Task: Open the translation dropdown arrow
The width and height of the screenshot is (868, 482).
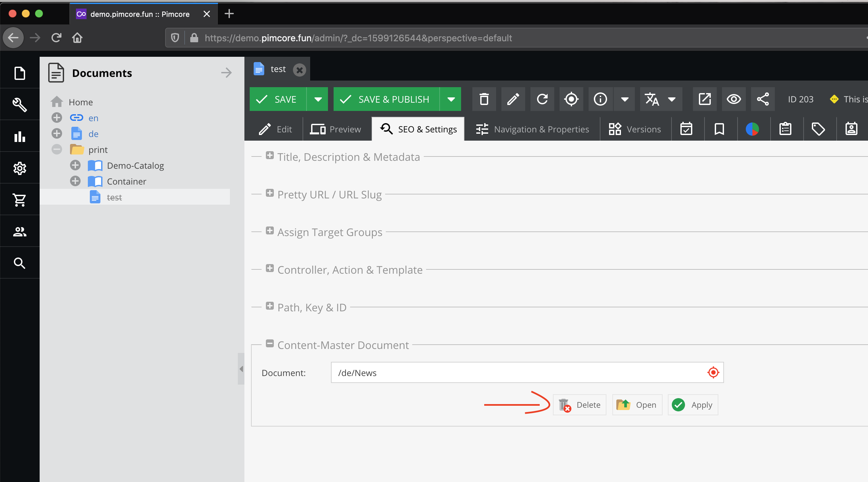Action: point(671,99)
